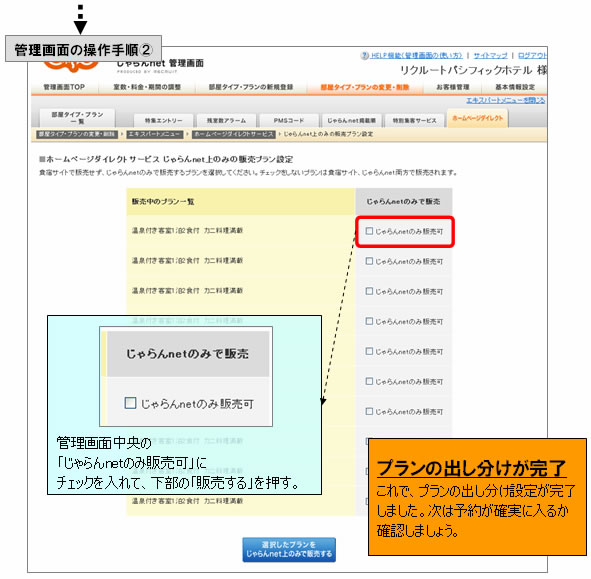The height and width of the screenshot is (579, 591).
Task: Click エキスパートメニューを閉じる link
Action: [x=505, y=100]
